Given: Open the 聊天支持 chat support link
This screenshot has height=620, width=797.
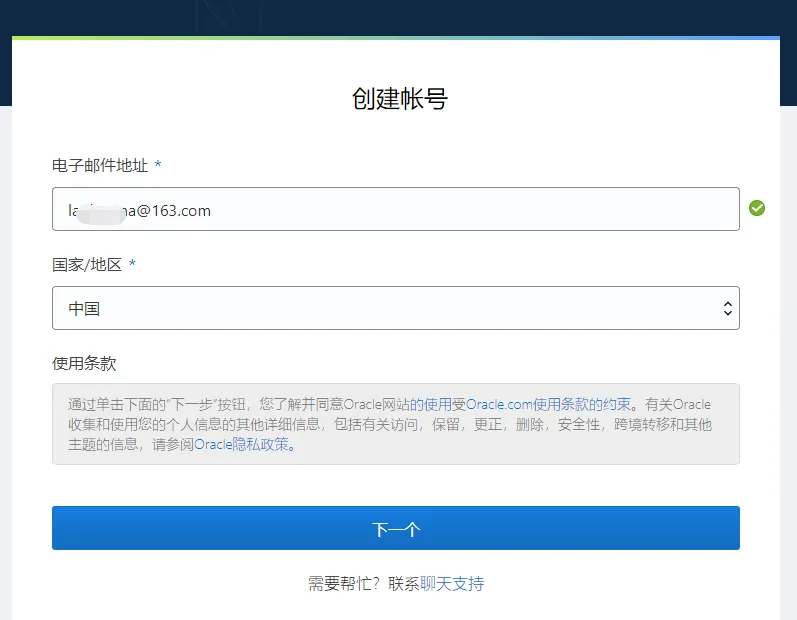Looking at the screenshot, I should (x=452, y=584).
